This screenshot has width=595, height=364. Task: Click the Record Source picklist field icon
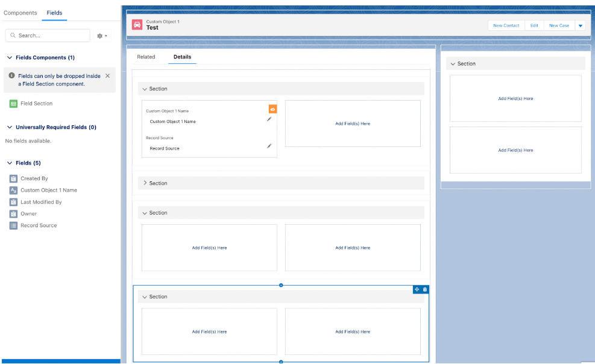pos(13,225)
